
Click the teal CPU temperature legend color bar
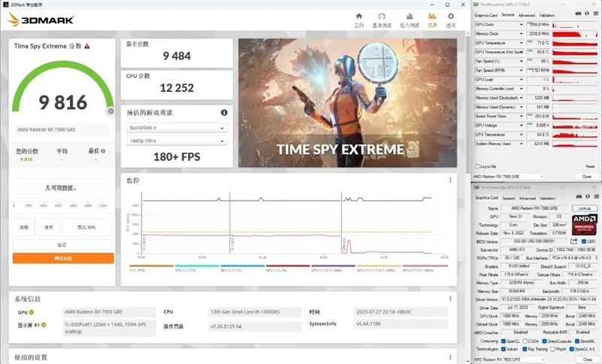coord(197,265)
